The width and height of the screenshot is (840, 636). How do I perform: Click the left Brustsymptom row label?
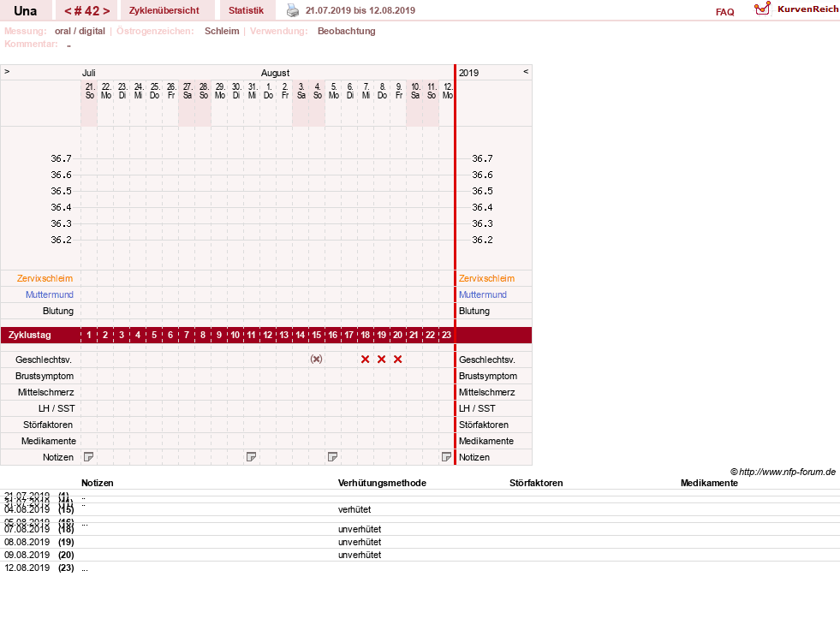(45, 376)
